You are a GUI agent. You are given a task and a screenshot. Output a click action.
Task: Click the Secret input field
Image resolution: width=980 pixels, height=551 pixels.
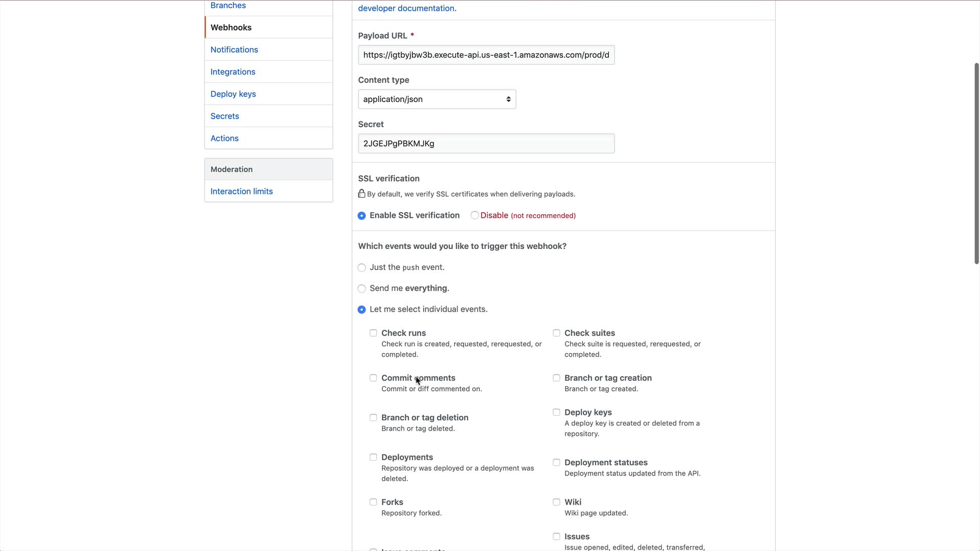(x=486, y=144)
